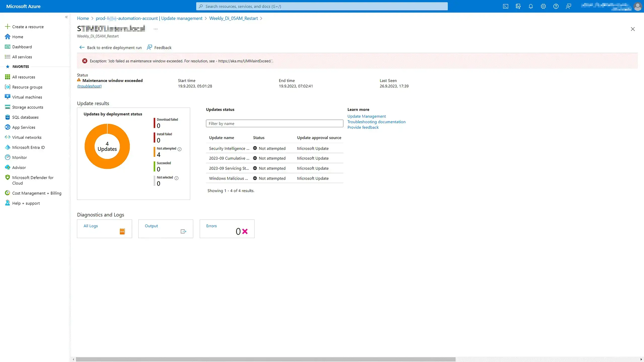Sort by Status column header

tap(259, 138)
